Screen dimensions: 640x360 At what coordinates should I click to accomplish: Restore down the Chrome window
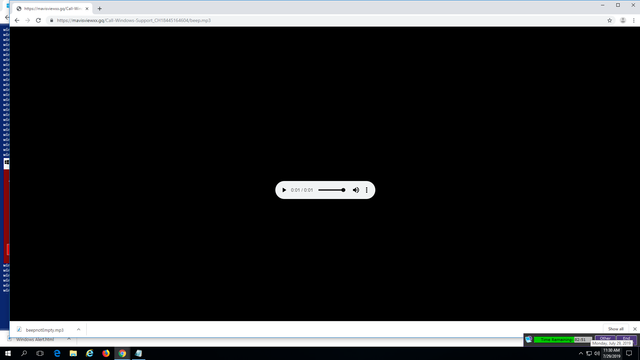click(x=618, y=5)
